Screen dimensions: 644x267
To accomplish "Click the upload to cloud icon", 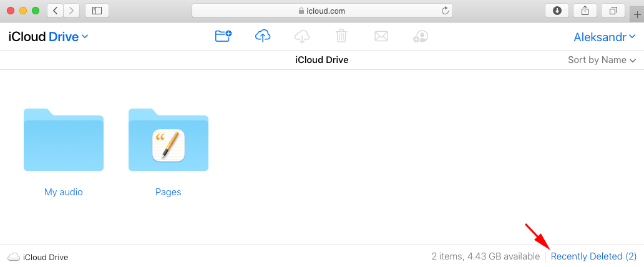I will (x=263, y=36).
